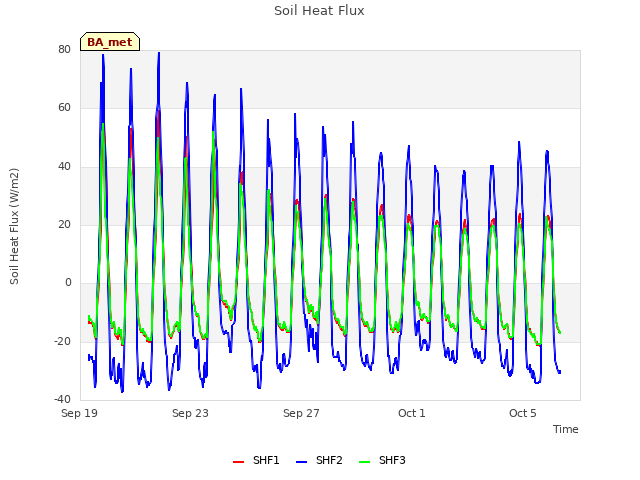Toggle the SHF1 series in legend
The height and width of the screenshot is (480, 640).
pyautogui.click(x=256, y=460)
